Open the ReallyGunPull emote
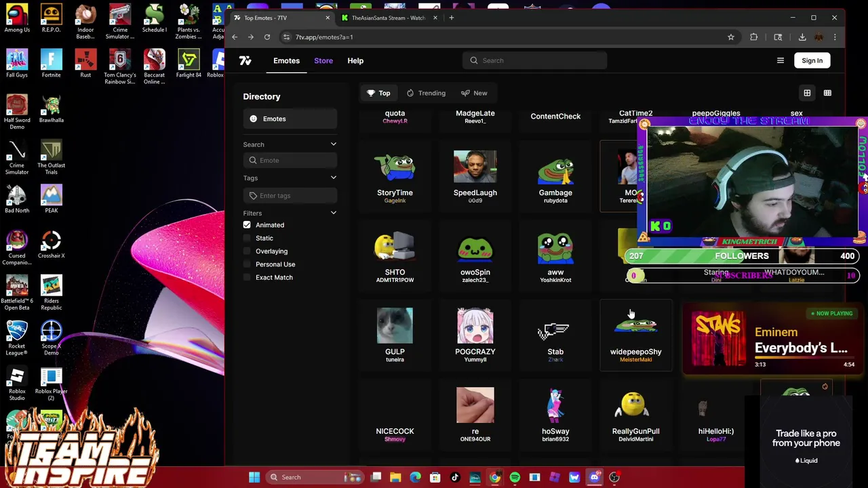The width and height of the screenshot is (868, 488). 635,415
